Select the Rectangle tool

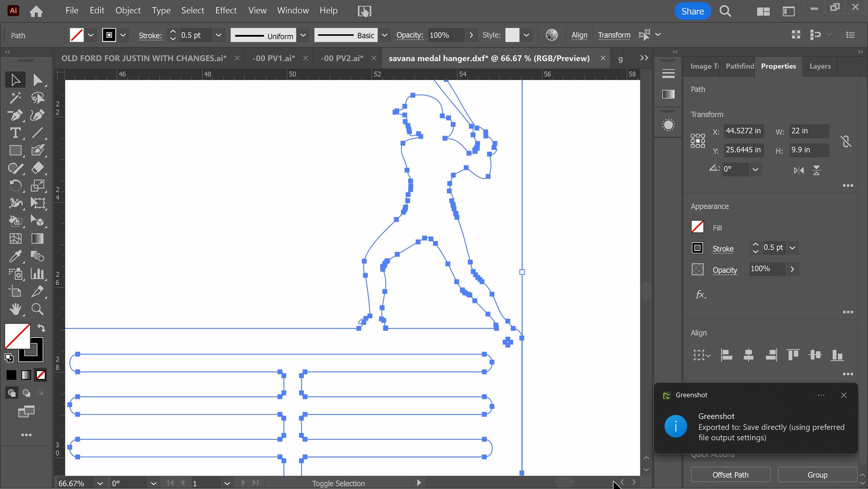pyautogui.click(x=15, y=150)
